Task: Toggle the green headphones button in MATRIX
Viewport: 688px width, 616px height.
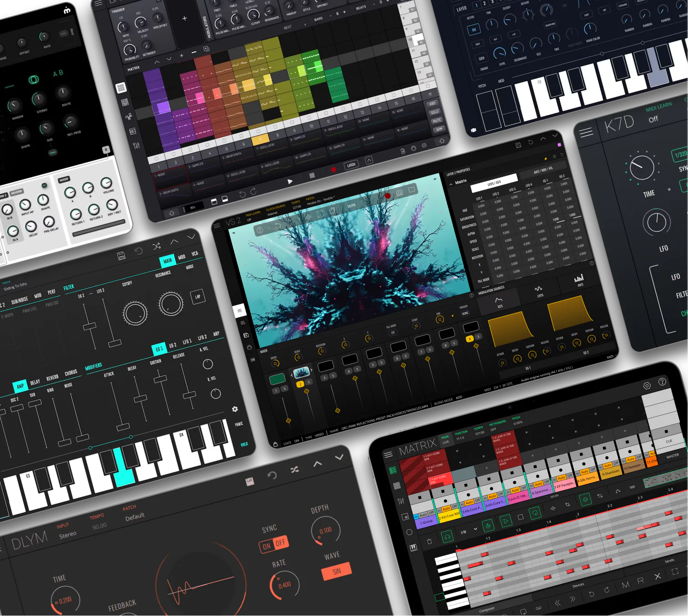Action: click(x=447, y=537)
